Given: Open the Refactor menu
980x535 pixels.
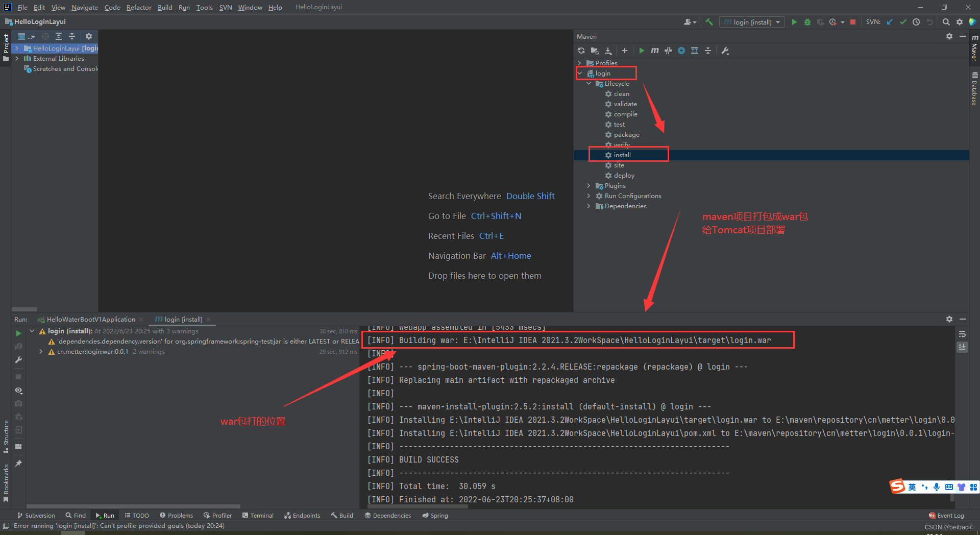Looking at the screenshot, I should [x=139, y=7].
